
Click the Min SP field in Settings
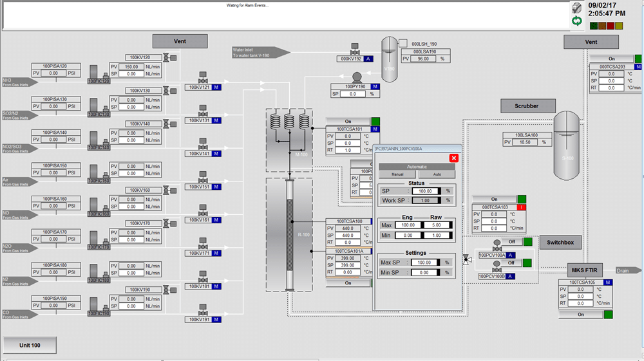coord(426,272)
